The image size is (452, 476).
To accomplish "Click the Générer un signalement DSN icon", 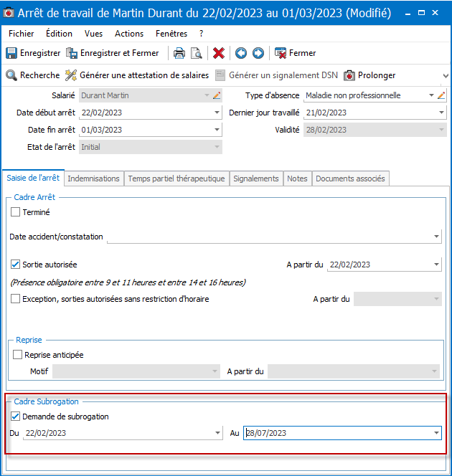I will coord(220,75).
